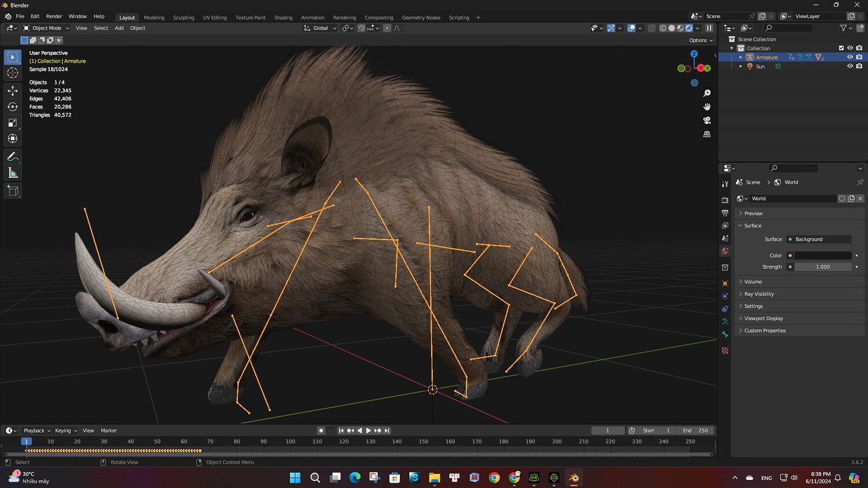
Task: Pick the Measure tool
Action: (13, 173)
